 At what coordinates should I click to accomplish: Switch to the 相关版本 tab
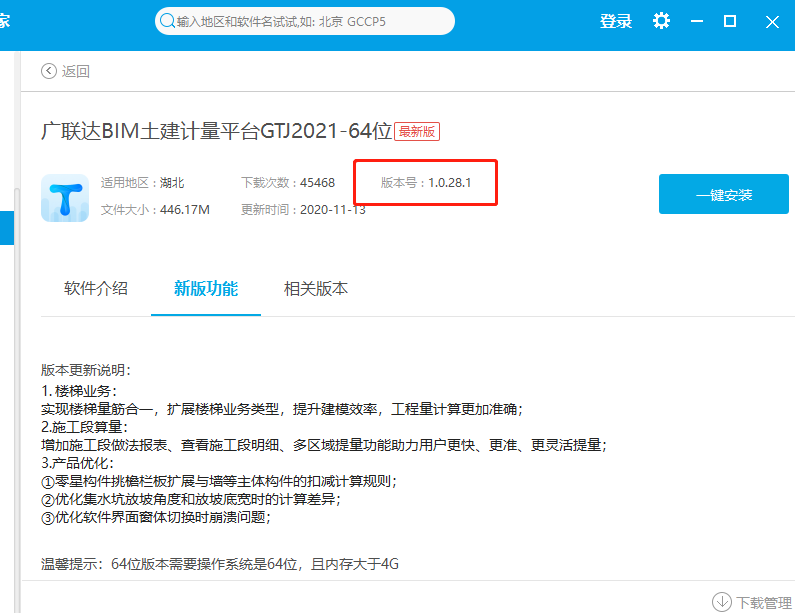click(316, 289)
